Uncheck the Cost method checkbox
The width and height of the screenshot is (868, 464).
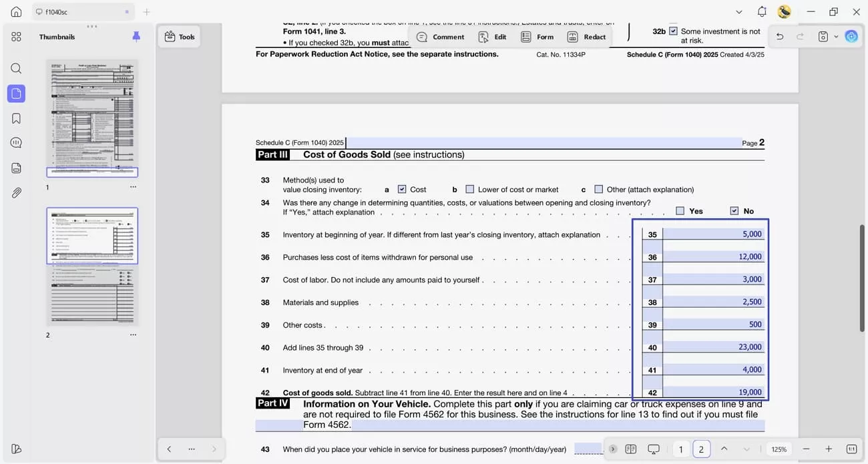click(402, 189)
